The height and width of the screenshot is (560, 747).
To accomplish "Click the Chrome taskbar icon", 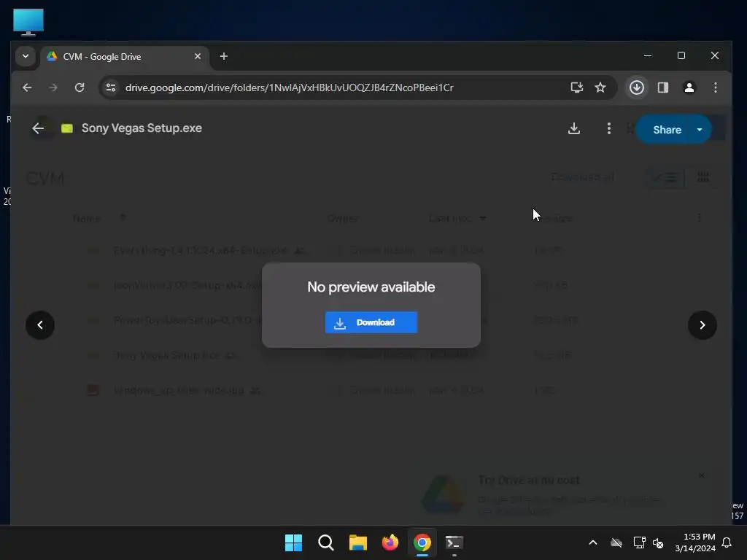I will (422, 542).
